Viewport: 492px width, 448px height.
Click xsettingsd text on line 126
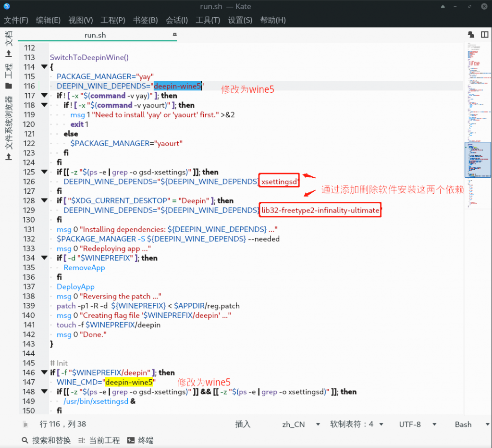click(x=279, y=182)
